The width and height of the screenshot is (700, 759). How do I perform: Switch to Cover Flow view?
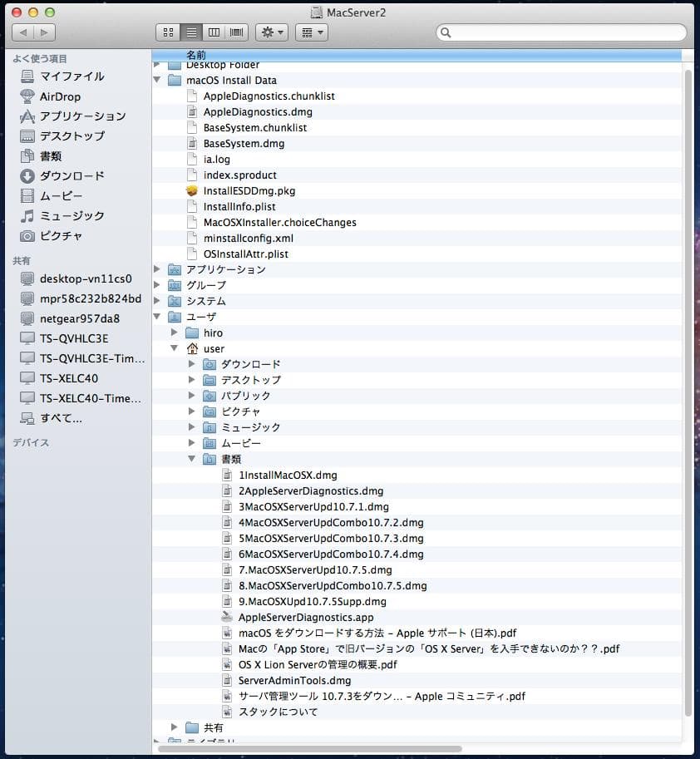point(235,32)
